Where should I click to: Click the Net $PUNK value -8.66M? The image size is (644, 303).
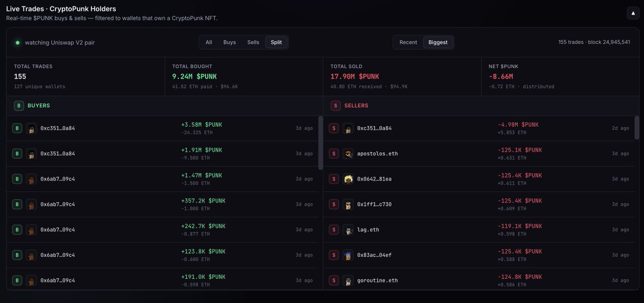(x=502, y=77)
